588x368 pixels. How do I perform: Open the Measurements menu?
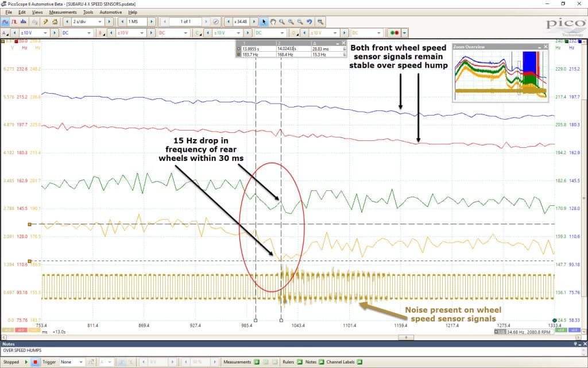pyautogui.click(x=63, y=13)
